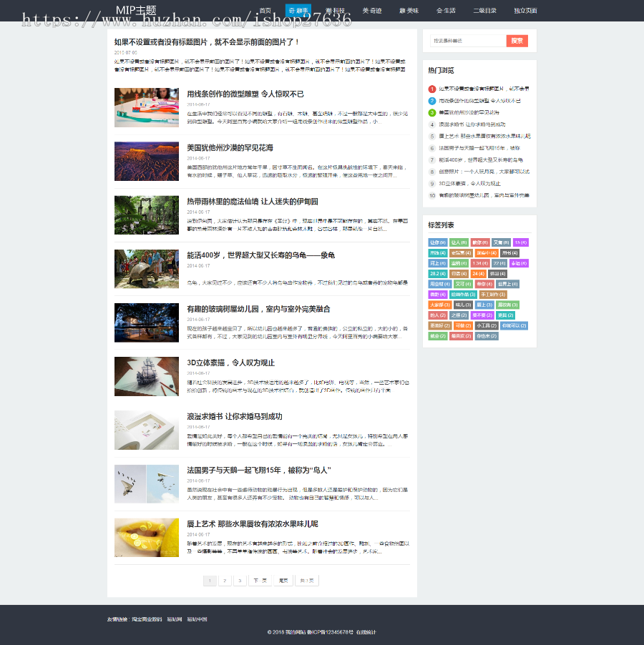Open the 易站中国 footer link
Image resolution: width=644 pixels, height=645 pixels.
pos(197,619)
